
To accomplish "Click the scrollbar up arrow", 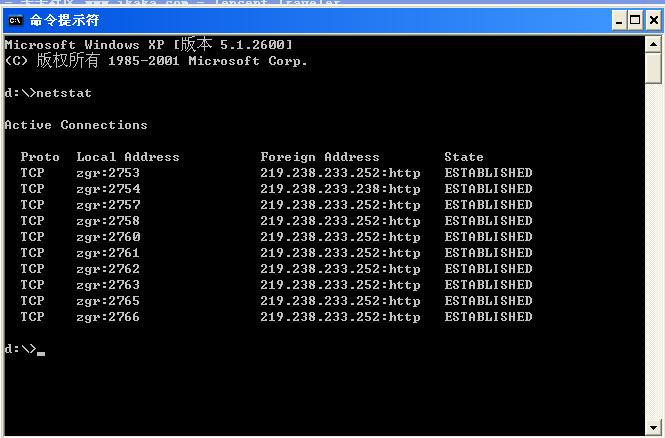I will pyautogui.click(x=654, y=43).
